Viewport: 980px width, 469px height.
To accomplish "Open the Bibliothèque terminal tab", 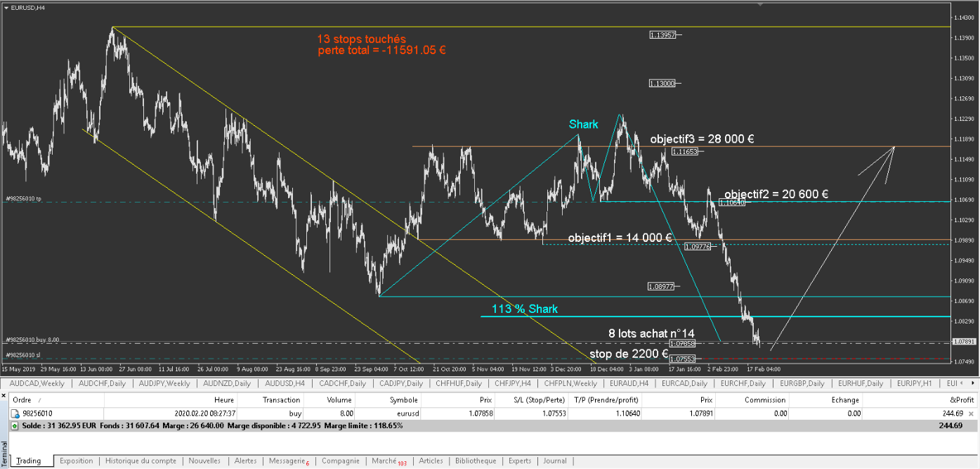I will (x=476, y=461).
